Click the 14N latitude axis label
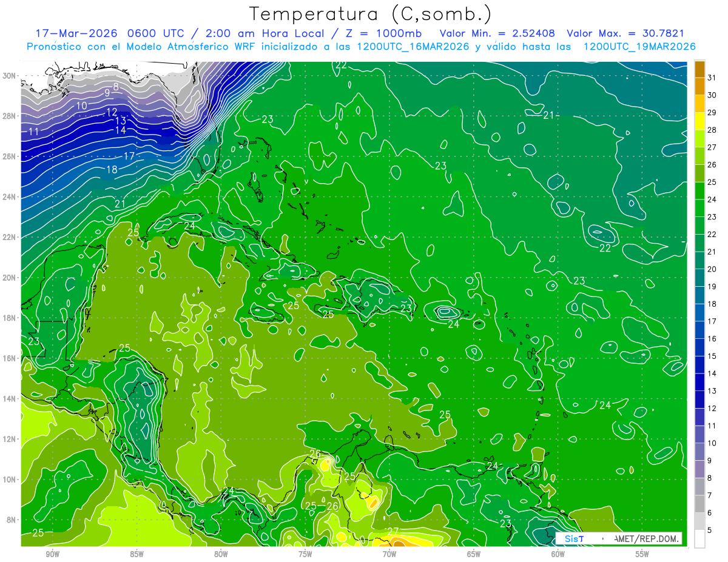 point(9,398)
